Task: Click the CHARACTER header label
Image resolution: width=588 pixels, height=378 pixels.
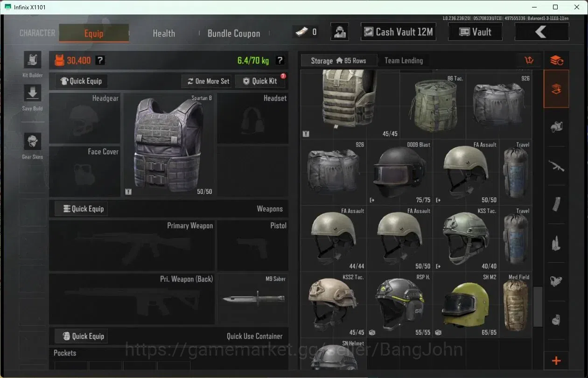Action: 37,33
